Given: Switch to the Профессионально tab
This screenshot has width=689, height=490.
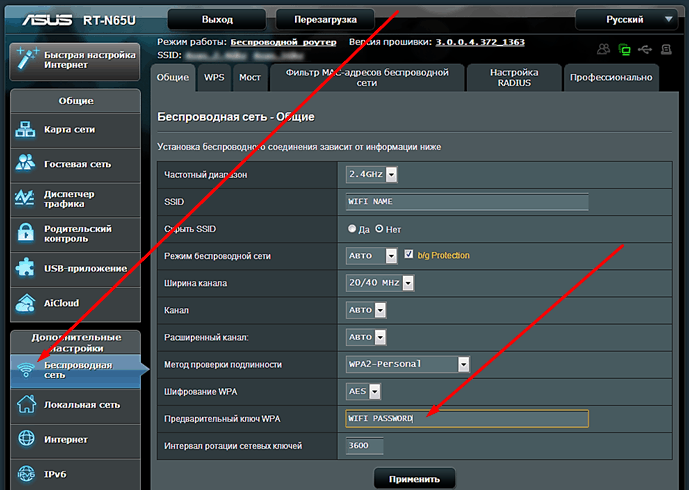Looking at the screenshot, I should [x=610, y=77].
